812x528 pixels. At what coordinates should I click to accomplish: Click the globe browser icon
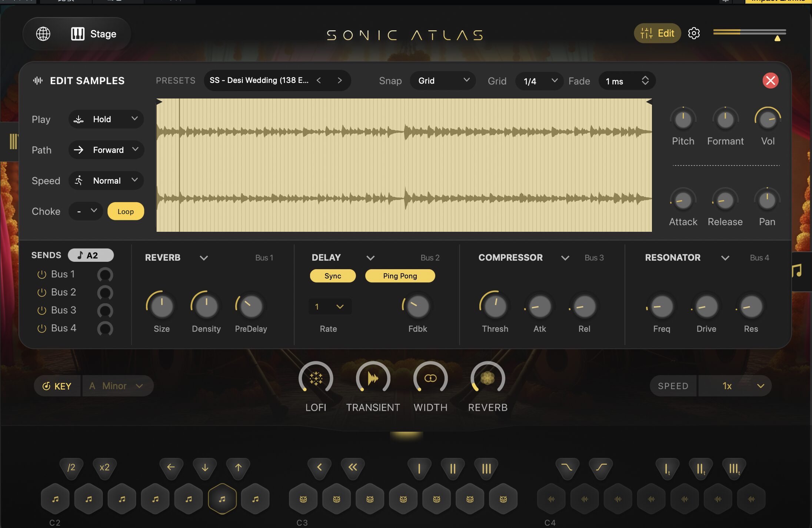43,34
